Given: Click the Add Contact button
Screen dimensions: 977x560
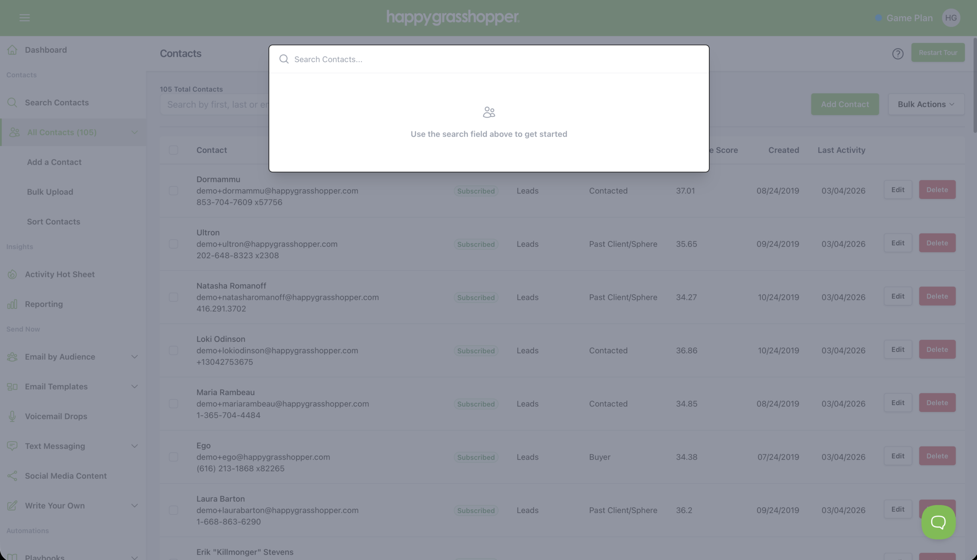Looking at the screenshot, I should click(x=845, y=104).
